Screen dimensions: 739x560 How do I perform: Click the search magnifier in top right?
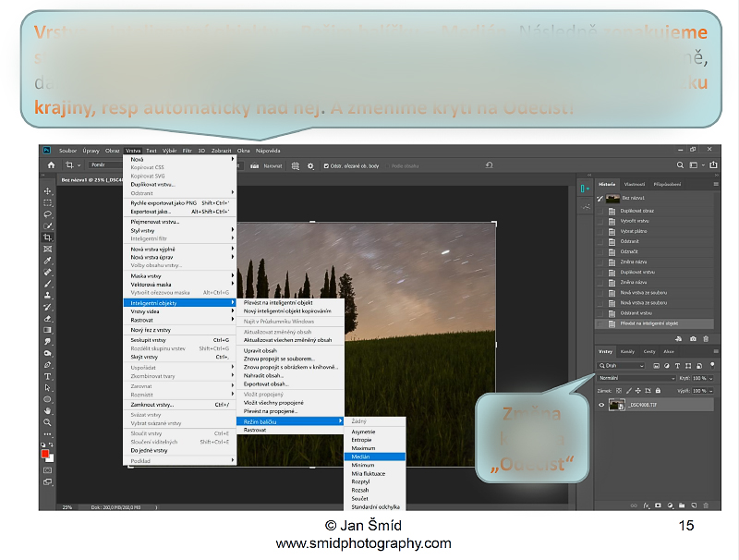coord(680,165)
